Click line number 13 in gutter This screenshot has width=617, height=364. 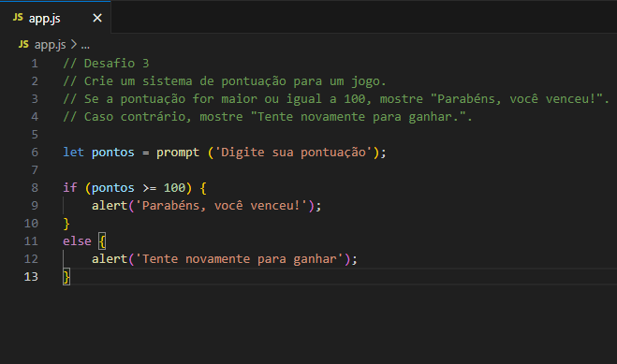click(31, 277)
